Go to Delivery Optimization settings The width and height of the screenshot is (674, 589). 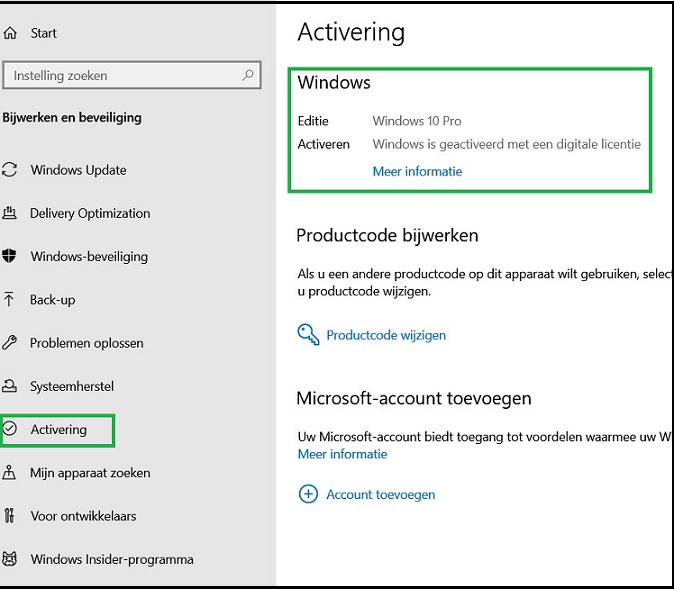tap(90, 213)
